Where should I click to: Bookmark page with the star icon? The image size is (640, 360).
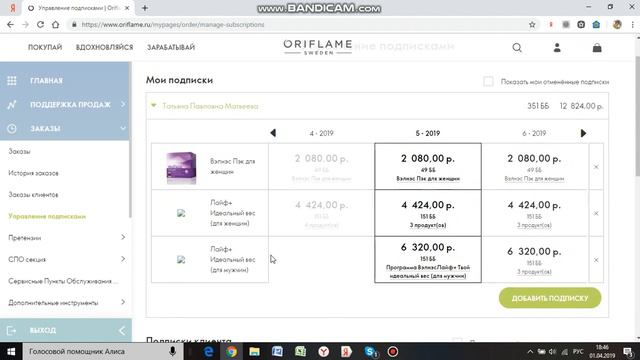tap(532, 24)
